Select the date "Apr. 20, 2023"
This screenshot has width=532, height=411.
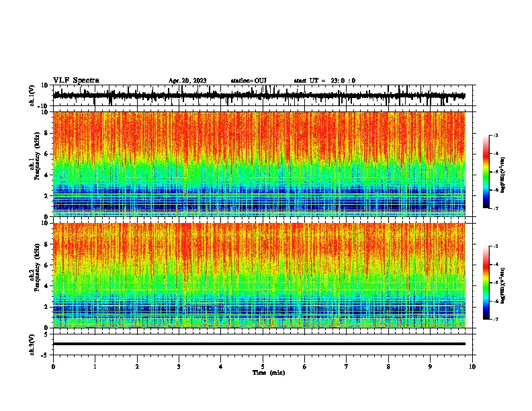[x=187, y=81]
